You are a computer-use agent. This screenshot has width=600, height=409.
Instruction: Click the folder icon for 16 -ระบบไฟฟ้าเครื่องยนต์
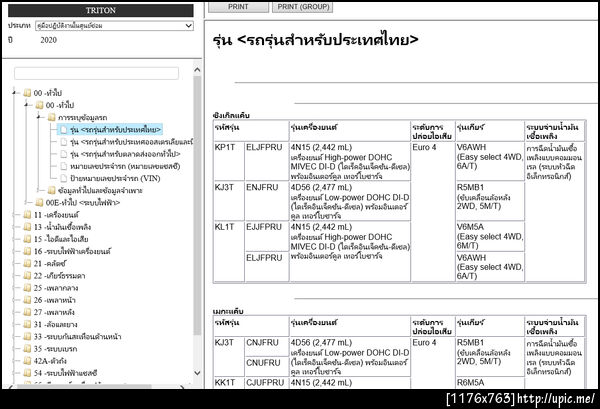pyautogui.click(x=27, y=252)
